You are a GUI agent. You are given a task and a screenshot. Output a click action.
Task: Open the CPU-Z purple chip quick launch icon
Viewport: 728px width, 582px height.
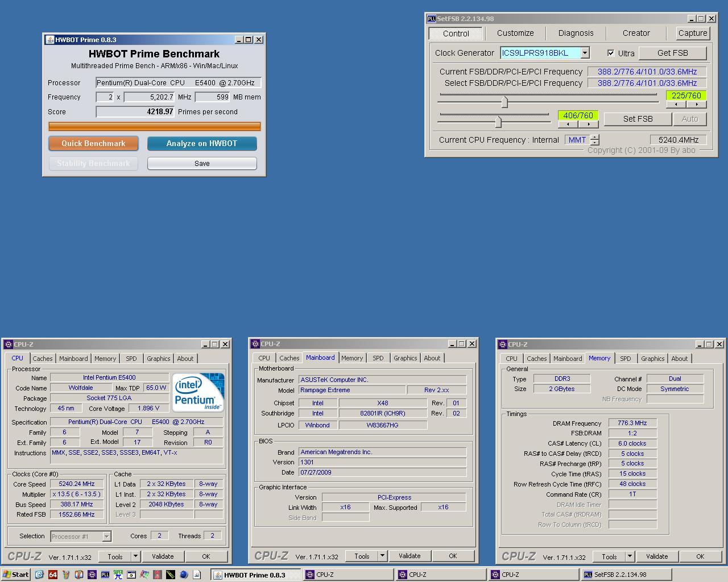[92, 575]
